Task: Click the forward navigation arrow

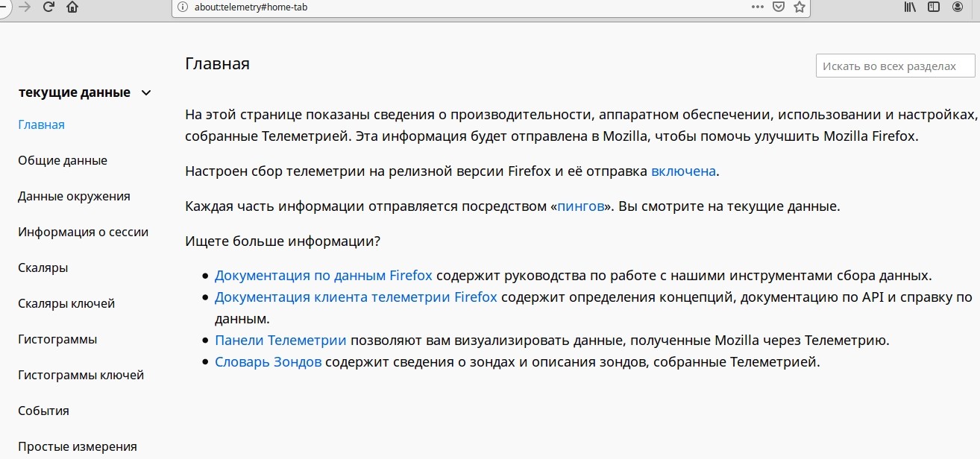Action: [x=25, y=7]
